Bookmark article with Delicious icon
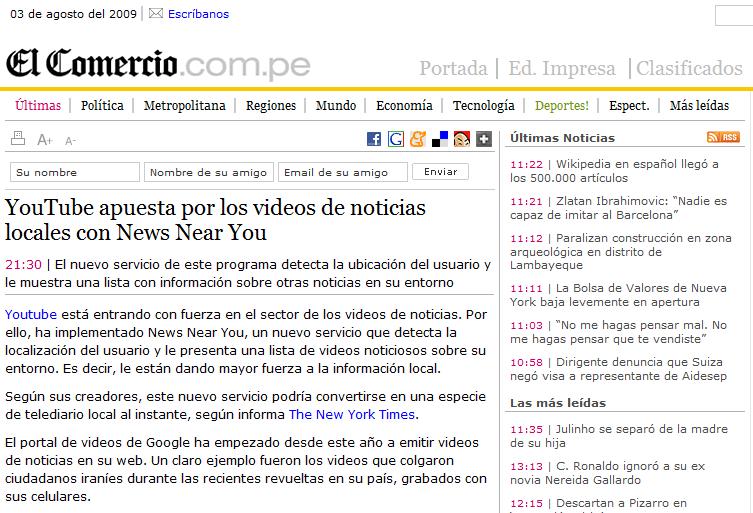The height and width of the screenshot is (513, 753). point(440,139)
